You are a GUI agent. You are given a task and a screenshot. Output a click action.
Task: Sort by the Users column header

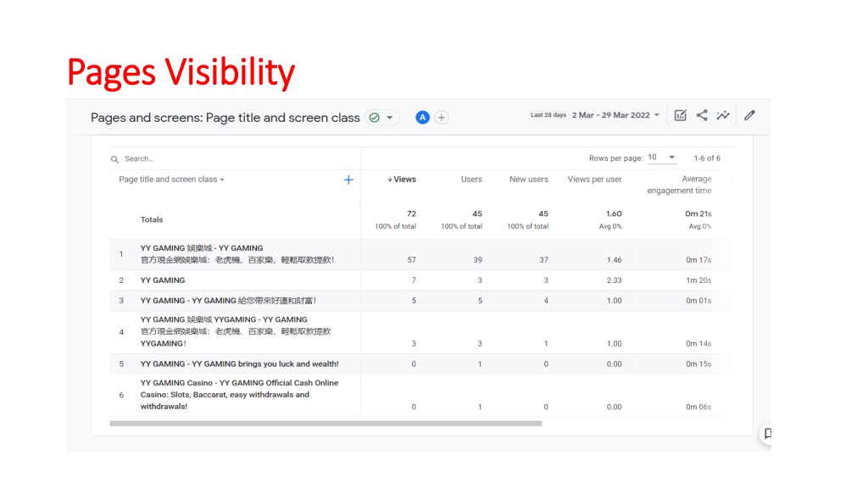[471, 180]
